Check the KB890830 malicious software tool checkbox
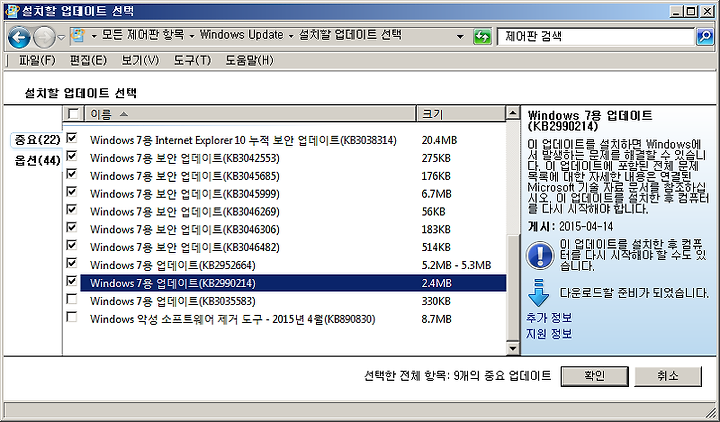720x422 pixels. point(72,317)
